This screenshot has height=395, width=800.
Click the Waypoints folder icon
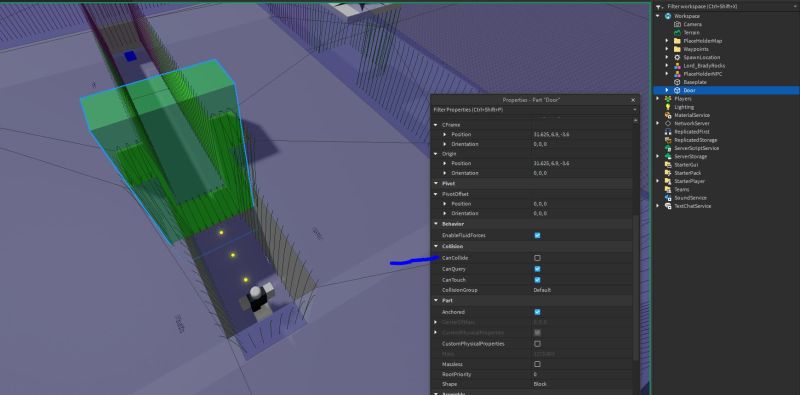(x=678, y=49)
